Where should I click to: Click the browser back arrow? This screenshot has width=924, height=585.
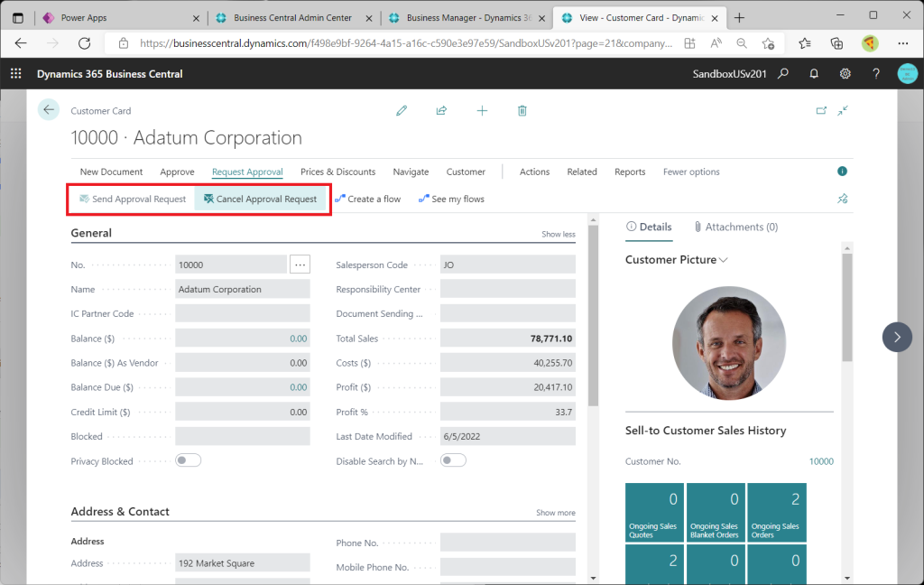(x=22, y=43)
